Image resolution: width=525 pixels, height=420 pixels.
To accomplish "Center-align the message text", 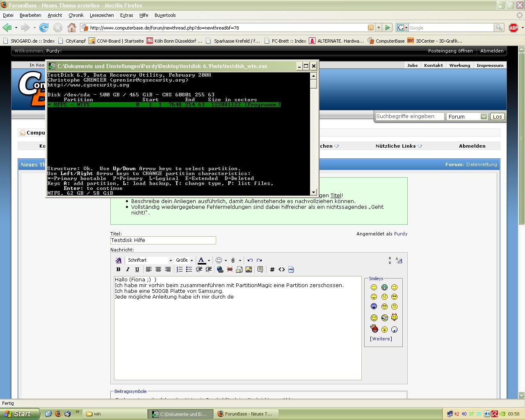I will click(x=158, y=269).
